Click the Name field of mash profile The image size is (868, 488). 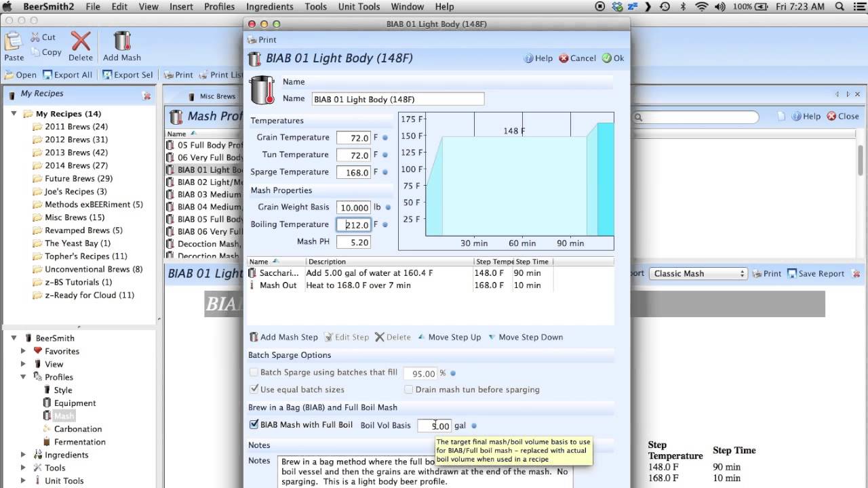398,99
